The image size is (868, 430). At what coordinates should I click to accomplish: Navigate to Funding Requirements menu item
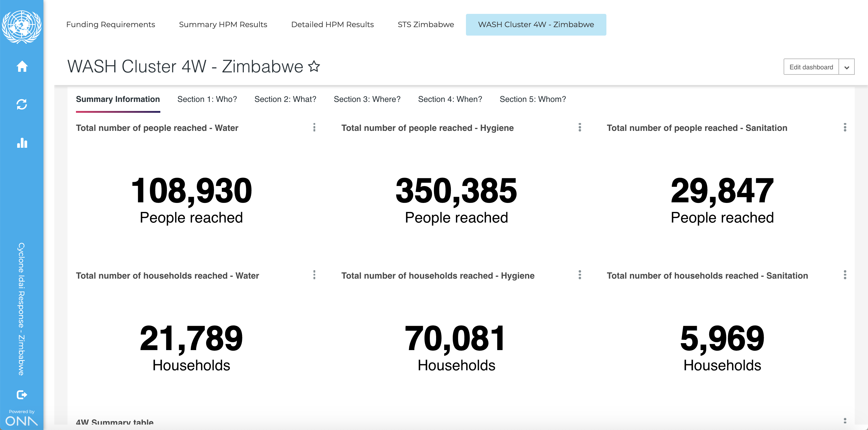coord(111,24)
